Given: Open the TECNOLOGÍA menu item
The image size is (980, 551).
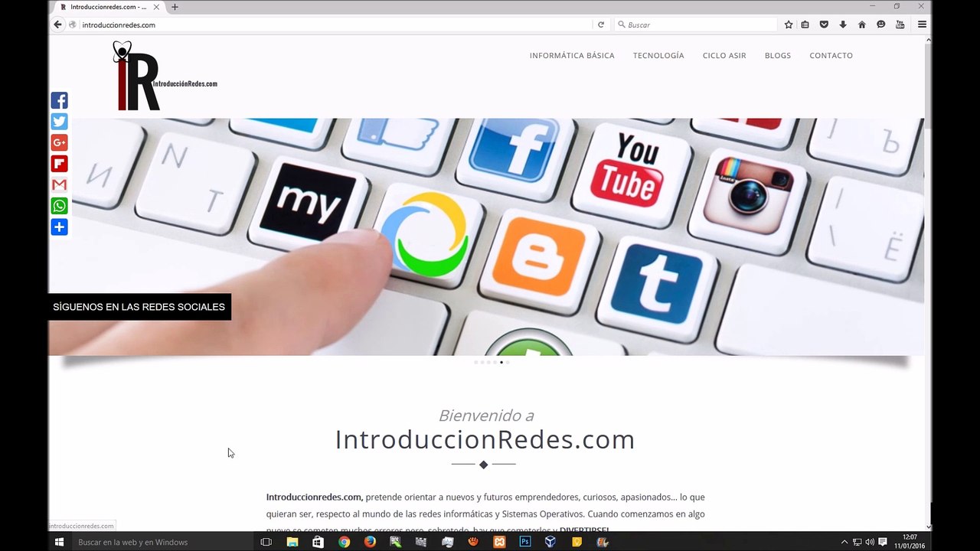Looking at the screenshot, I should pyautogui.click(x=658, y=55).
